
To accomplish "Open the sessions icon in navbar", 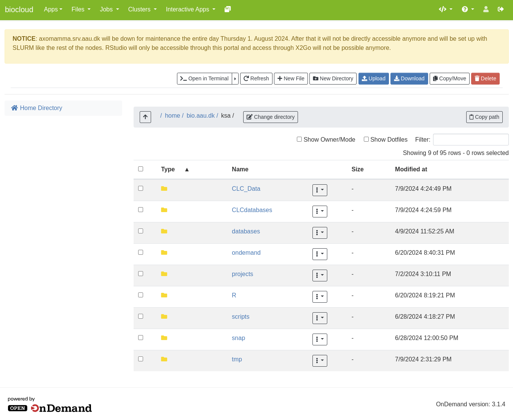I will click(228, 9).
